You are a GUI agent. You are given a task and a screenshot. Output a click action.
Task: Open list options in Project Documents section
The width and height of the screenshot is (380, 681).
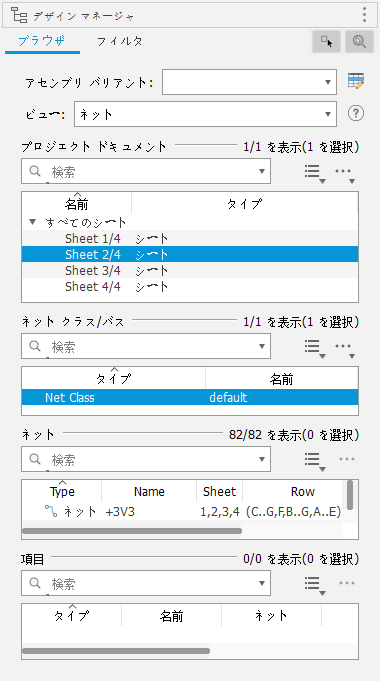click(x=314, y=172)
